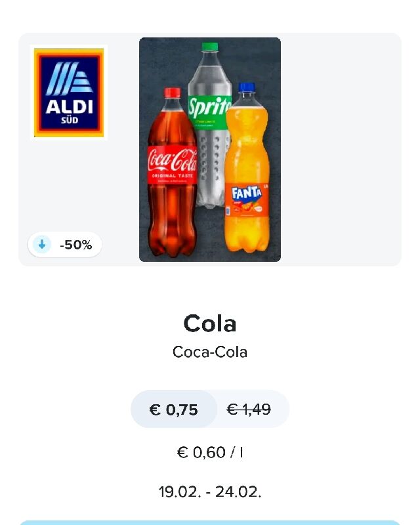This screenshot has width=420, height=525.
Task: Tap the dark cola liquid of the Coca-Cola bottle
Action: point(172,218)
